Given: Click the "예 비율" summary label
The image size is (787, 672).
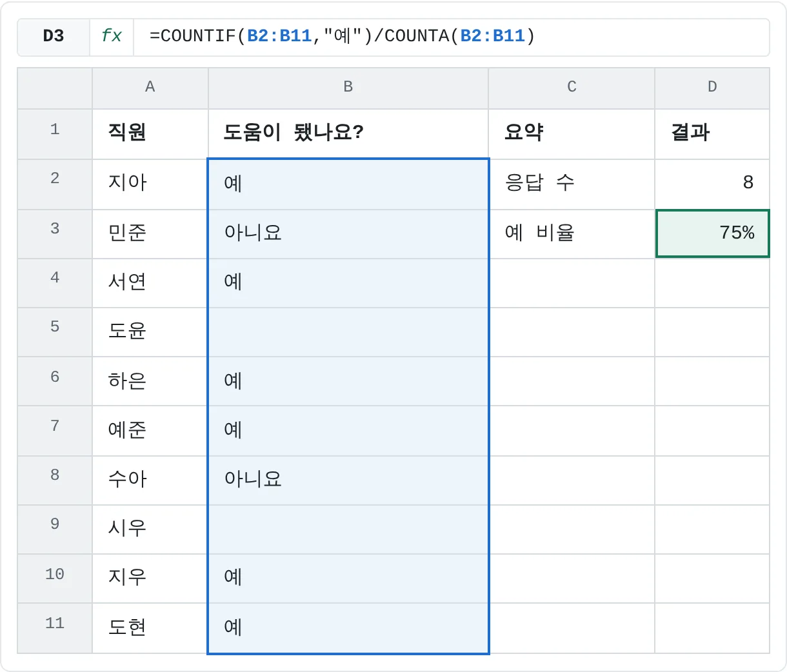Looking at the screenshot, I should click(x=572, y=233).
